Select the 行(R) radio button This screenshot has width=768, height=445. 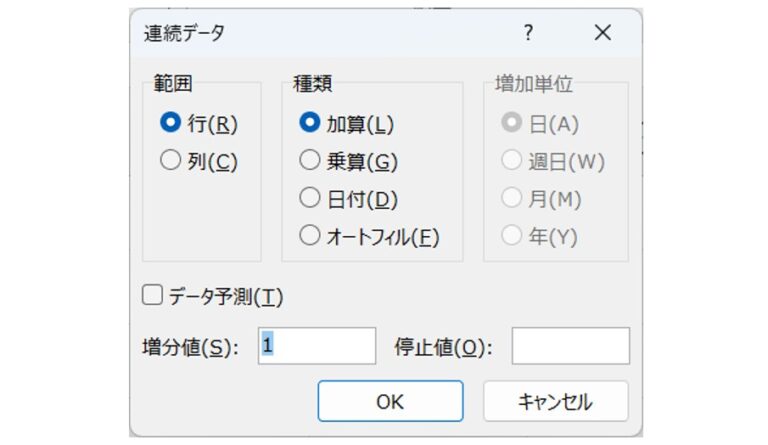170,124
